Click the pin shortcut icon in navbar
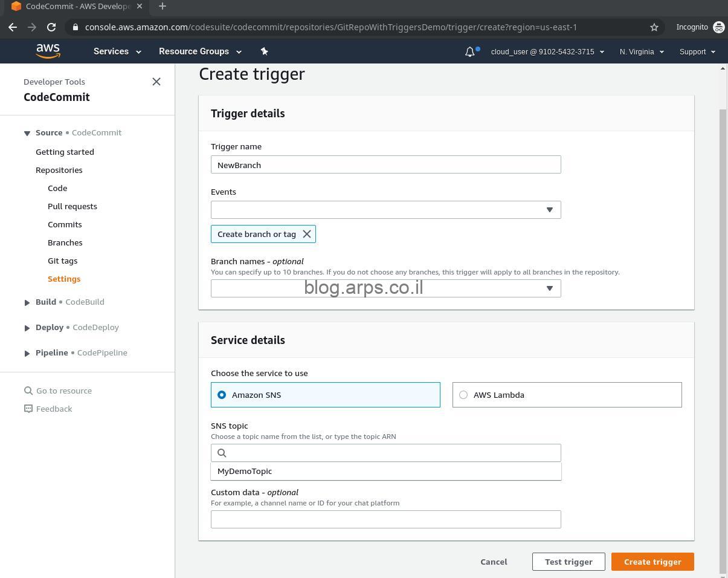Screen dimensions: 728x578 coord(264,51)
